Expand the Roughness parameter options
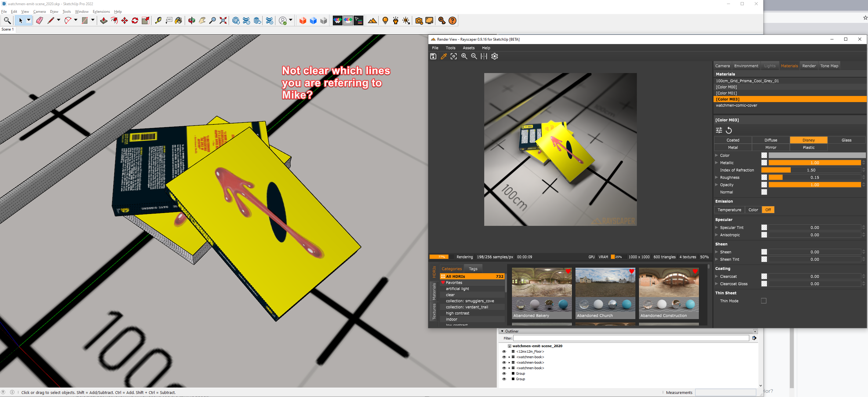The height and width of the screenshot is (397, 868). tap(716, 178)
